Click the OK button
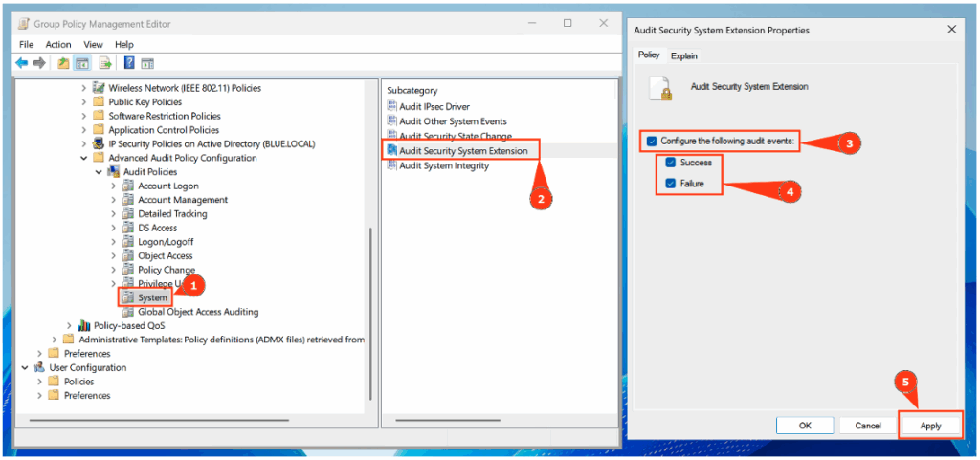 tap(805, 426)
